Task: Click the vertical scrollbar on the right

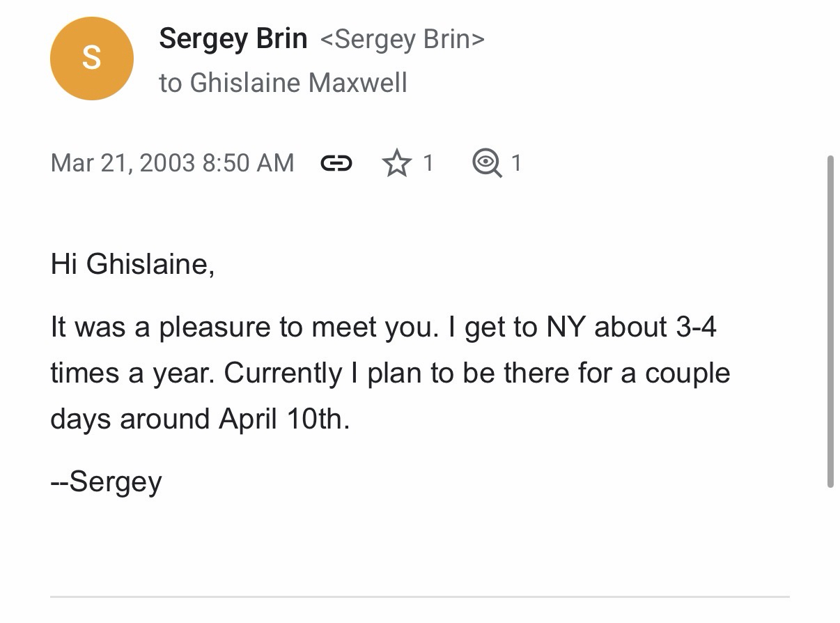Action: pos(830,321)
